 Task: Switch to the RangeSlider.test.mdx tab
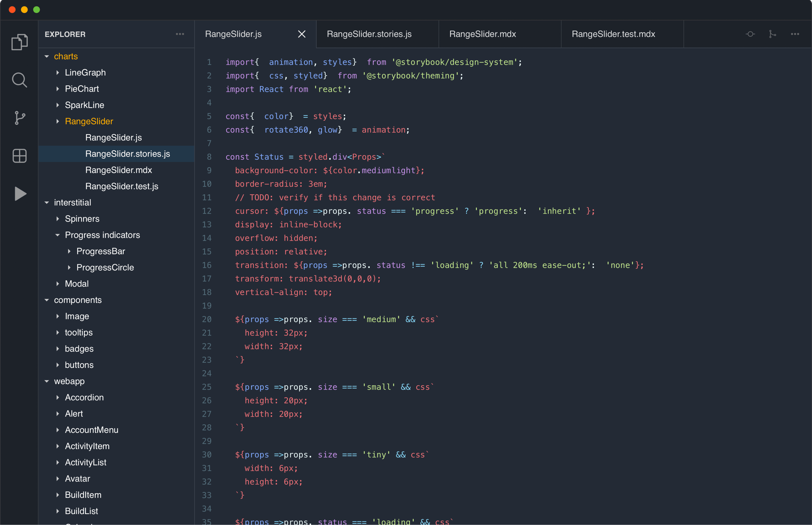click(613, 34)
